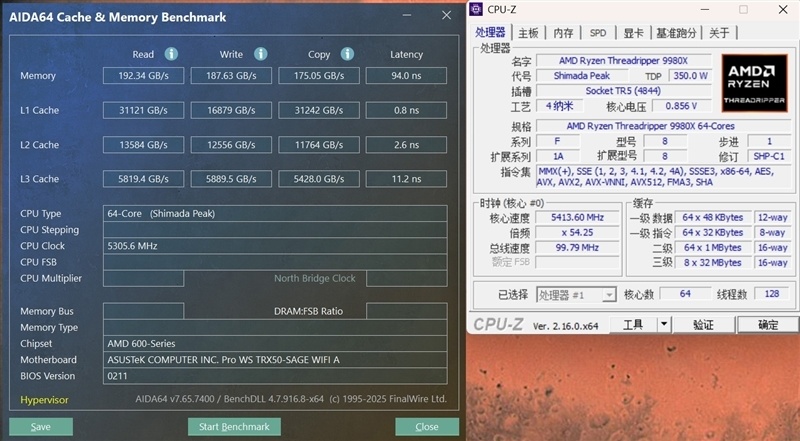
Task: Click the info icon next to Read
Action: (171, 54)
